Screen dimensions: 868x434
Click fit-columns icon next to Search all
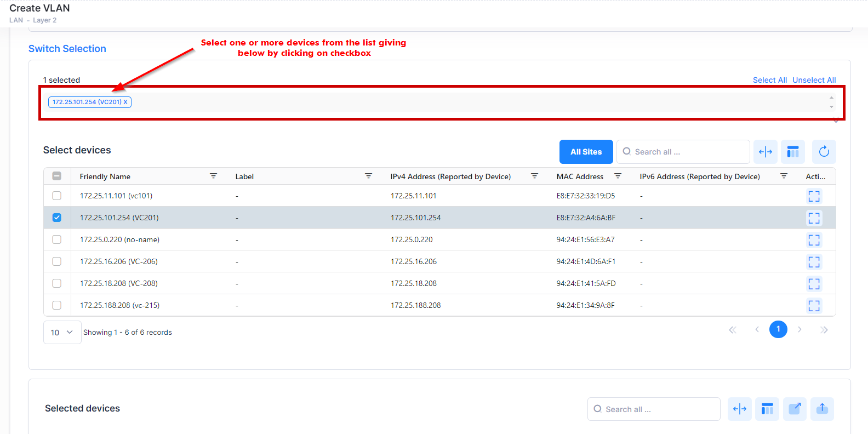(765, 152)
